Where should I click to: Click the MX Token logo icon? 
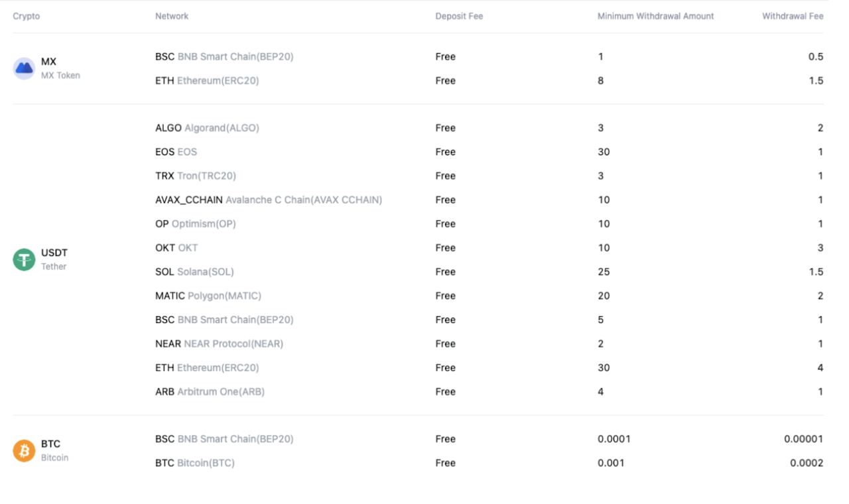(x=24, y=68)
